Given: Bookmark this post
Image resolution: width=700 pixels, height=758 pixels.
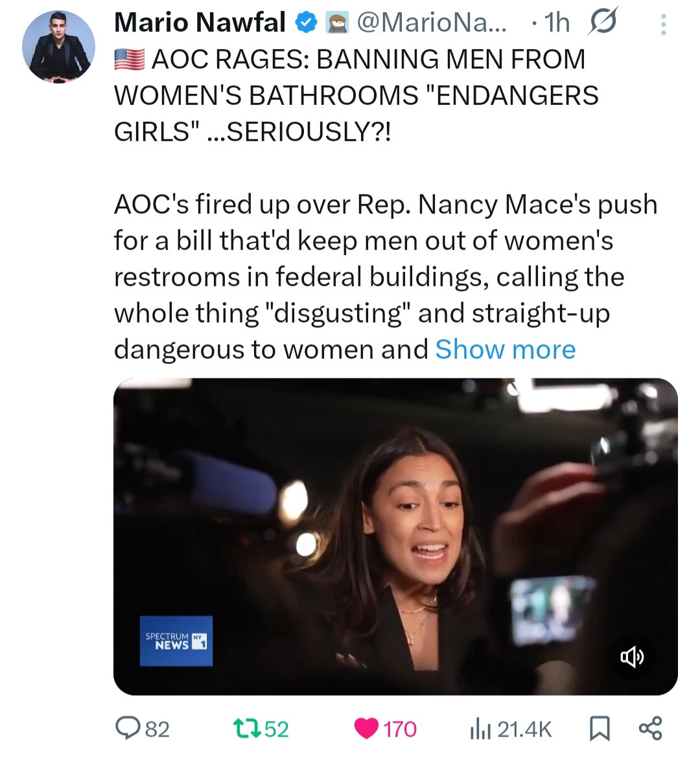Looking at the screenshot, I should 600,729.
